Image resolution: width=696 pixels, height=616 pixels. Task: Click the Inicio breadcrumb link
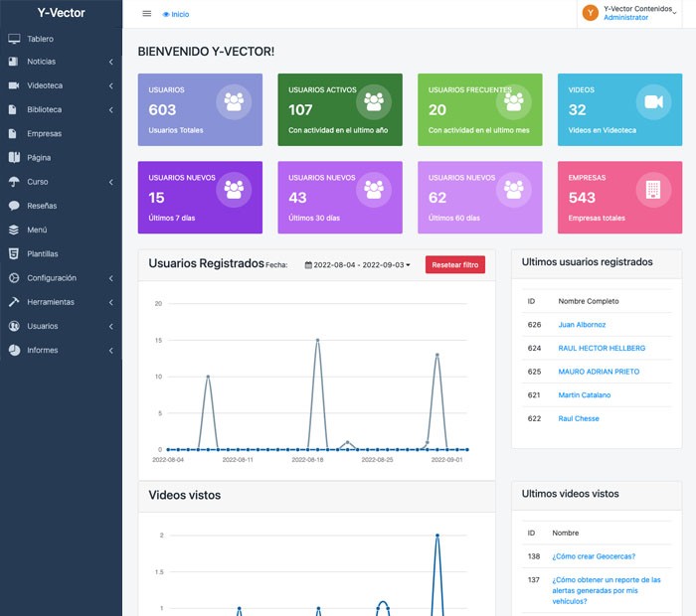coord(179,15)
